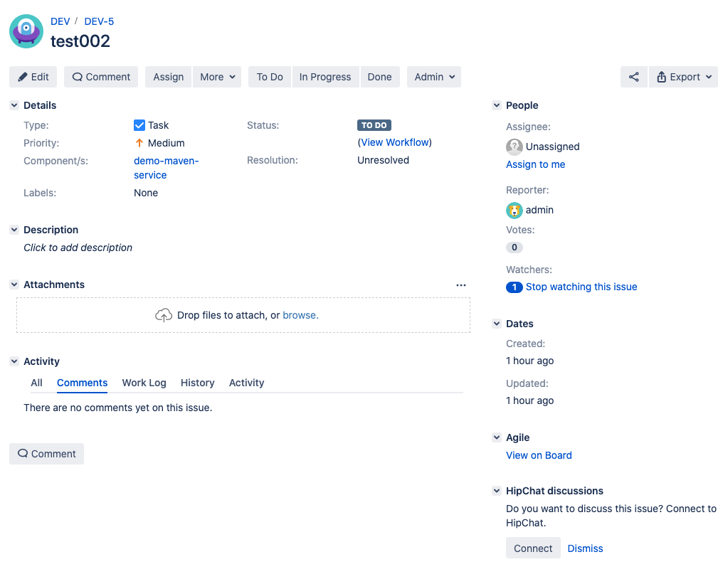728x579 pixels.
Task: Click the share issue icon button
Action: 633,77
